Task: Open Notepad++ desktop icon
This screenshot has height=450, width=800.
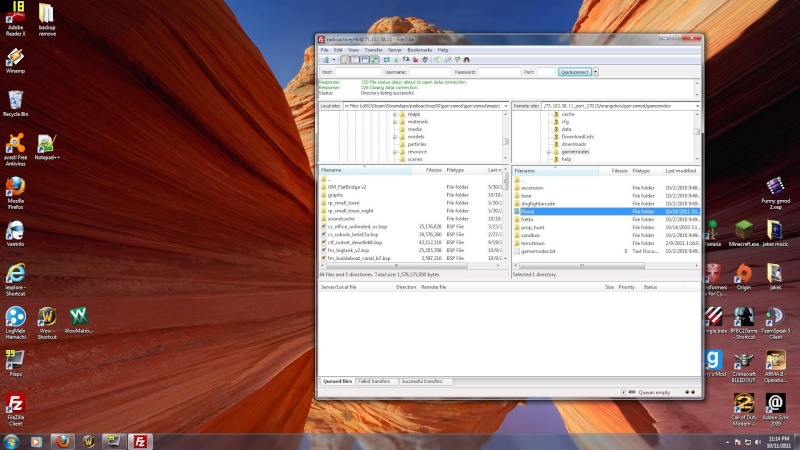Action: [47, 147]
